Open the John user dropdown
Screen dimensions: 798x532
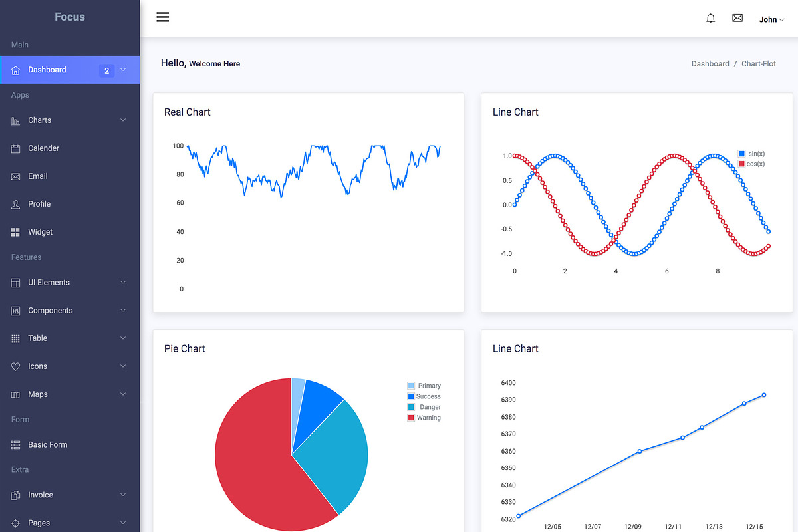[x=770, y=19]
